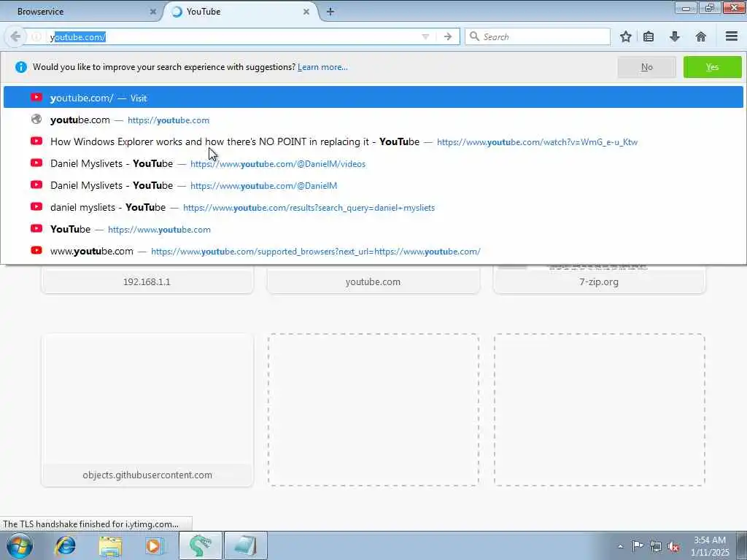Image resolution: width=747 pixels, height=560 pixels.
Task: Open a new tab with plus button
Action: point(330,12)
